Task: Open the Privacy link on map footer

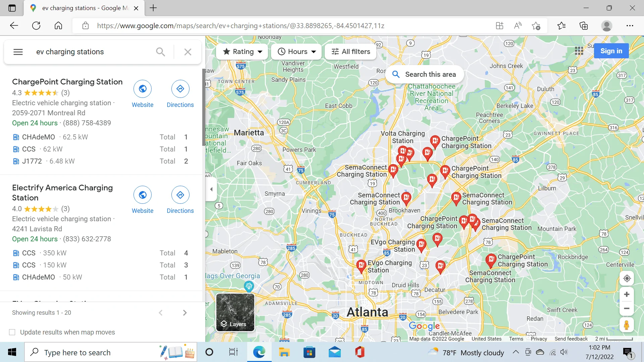Action: (x=539, y=339)
